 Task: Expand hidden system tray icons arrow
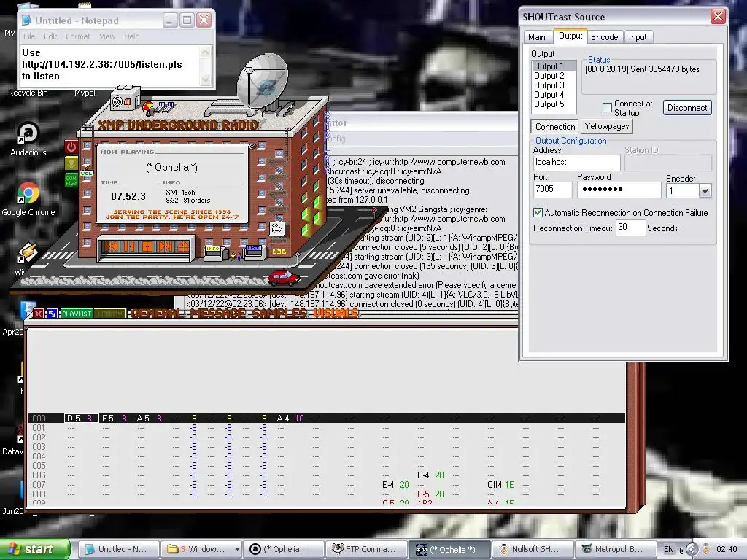click(x=692, y=550)
